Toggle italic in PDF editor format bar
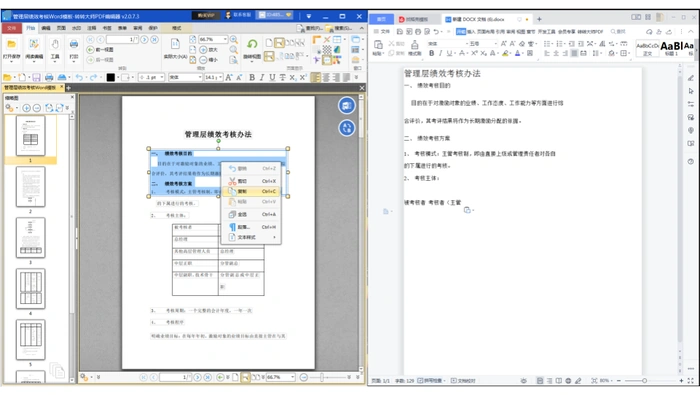 [x=262, y=78]
